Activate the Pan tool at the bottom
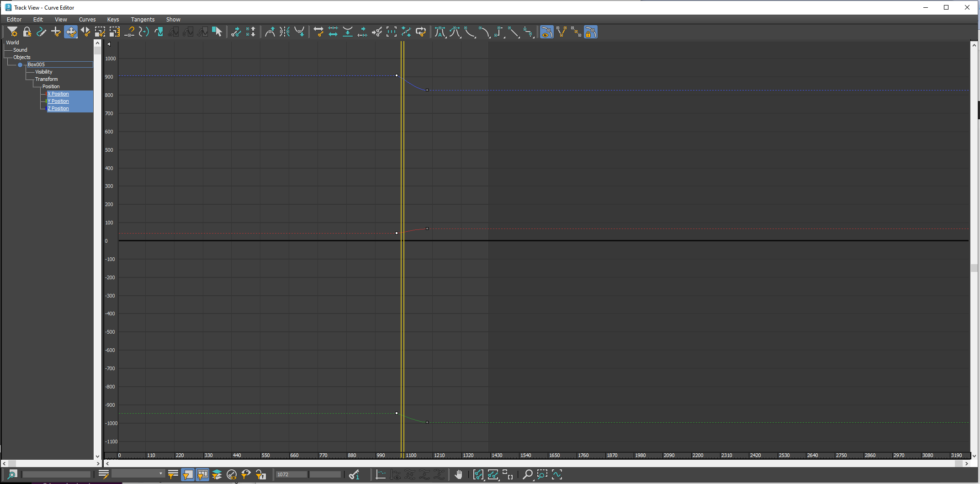The image size is (980, 484). 459,475
